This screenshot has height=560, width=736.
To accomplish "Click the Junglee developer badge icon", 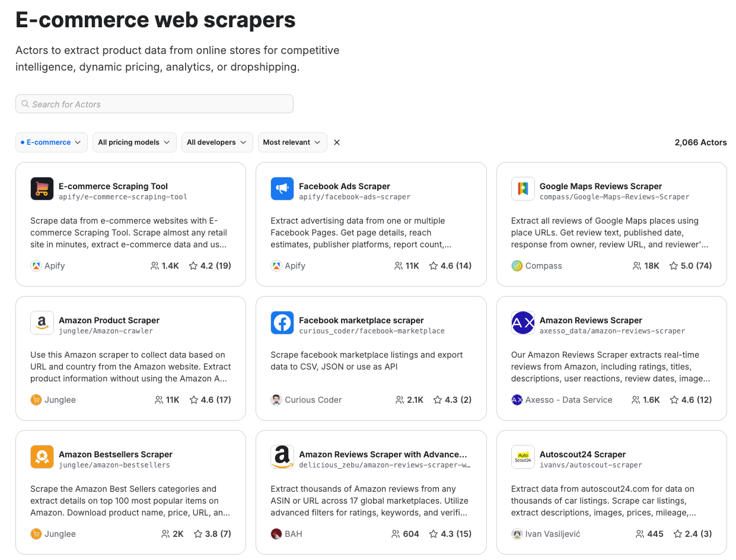I will pos(35,400).
